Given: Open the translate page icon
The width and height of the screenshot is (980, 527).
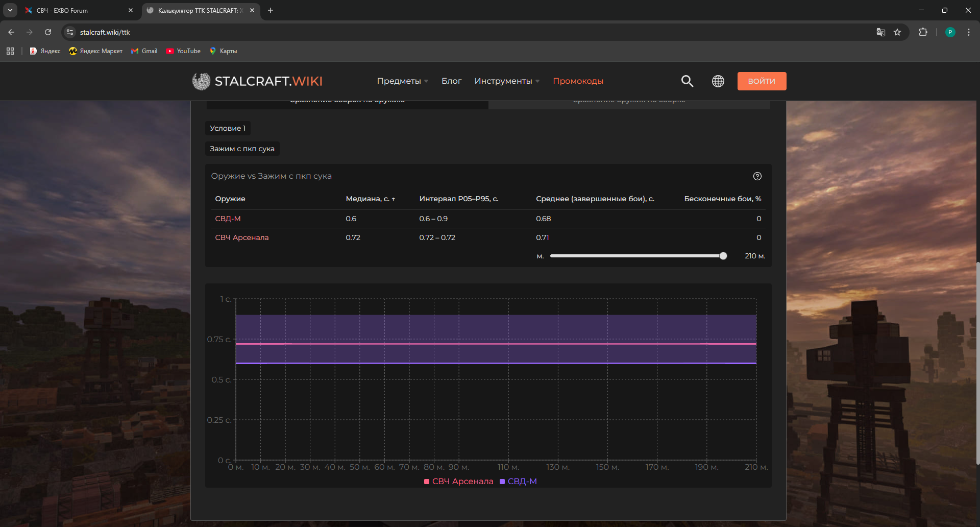Looking at the screenshot, I should click(x=881, y=32).
